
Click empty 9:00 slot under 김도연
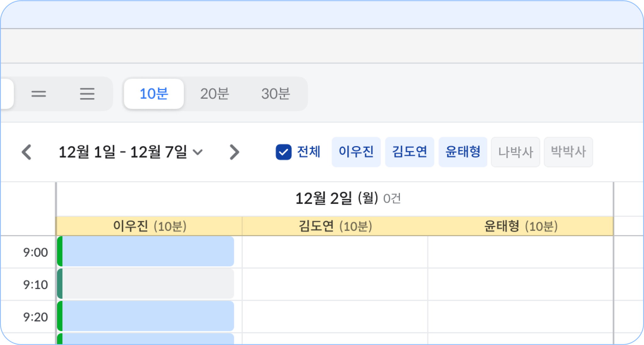(x=335, y=252)
